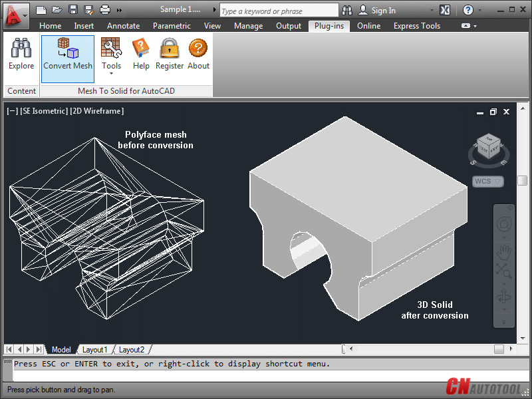Click the ViewCube navigation cube
The width and height of the screenshot is (532, 399).
488,146
